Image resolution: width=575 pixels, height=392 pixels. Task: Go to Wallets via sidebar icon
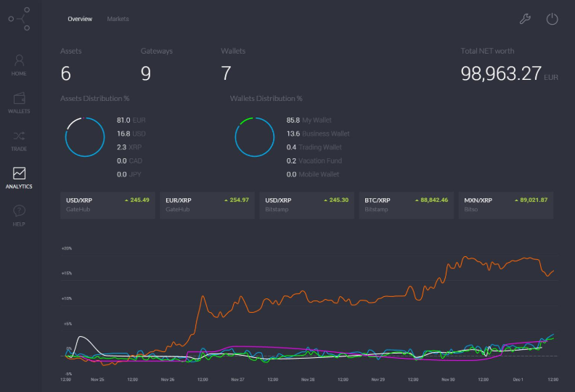19,102
